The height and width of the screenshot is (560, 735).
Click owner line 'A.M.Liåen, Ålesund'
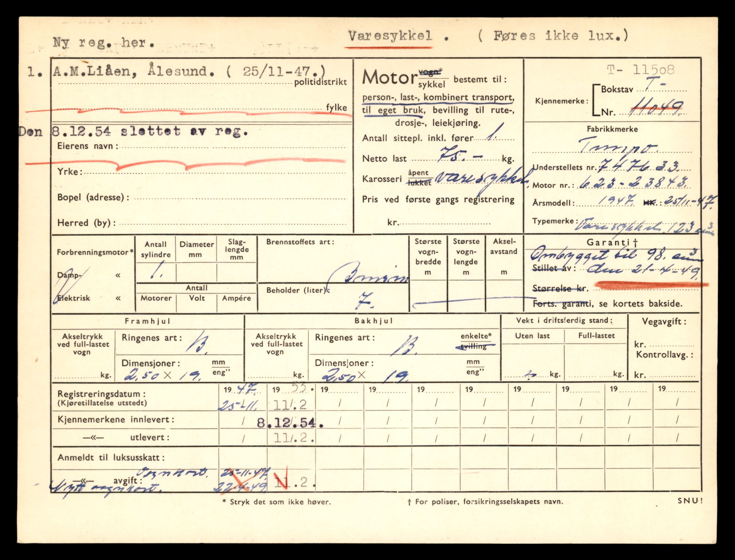134,71
